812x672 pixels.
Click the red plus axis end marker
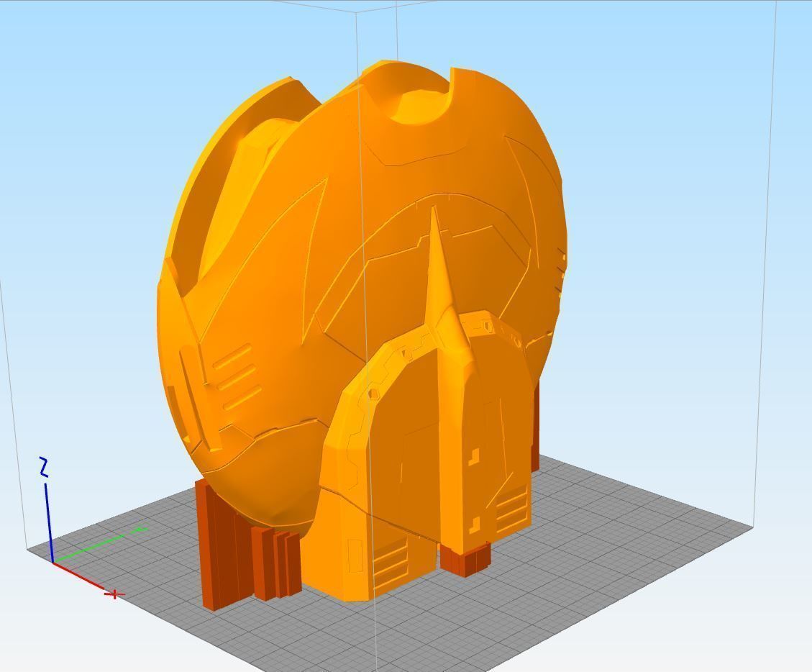coord(114,595)
